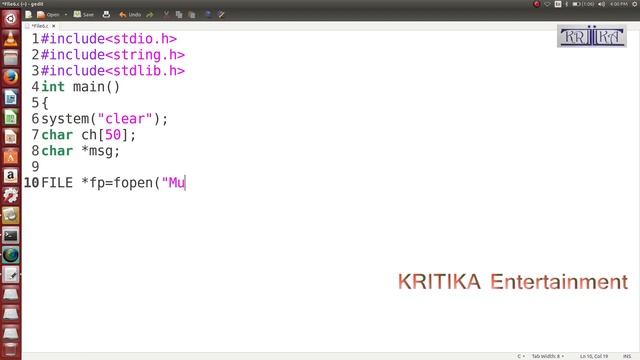Place cursor in FILE *fp=fopen line
The height and width of the screenshot is (360, 640).
coord(113,182)
